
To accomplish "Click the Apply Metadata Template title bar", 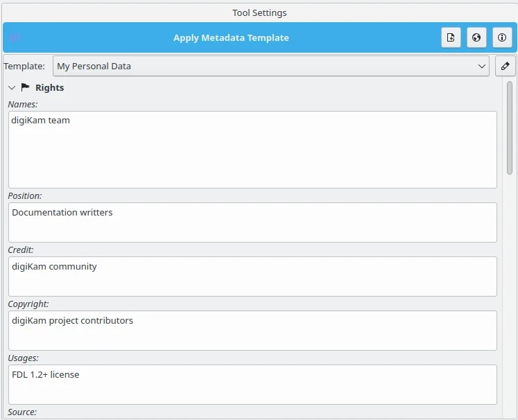I will (x=231, y=38).
